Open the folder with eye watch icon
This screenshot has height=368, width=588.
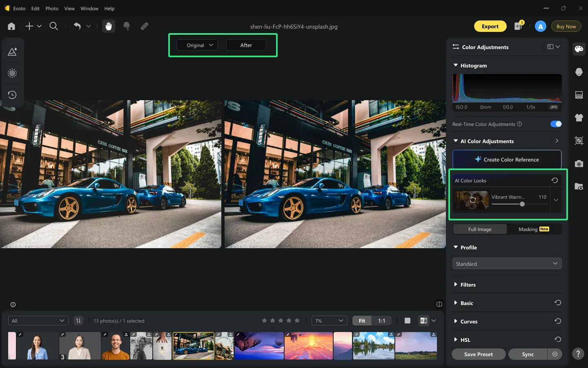pos(579,186)
